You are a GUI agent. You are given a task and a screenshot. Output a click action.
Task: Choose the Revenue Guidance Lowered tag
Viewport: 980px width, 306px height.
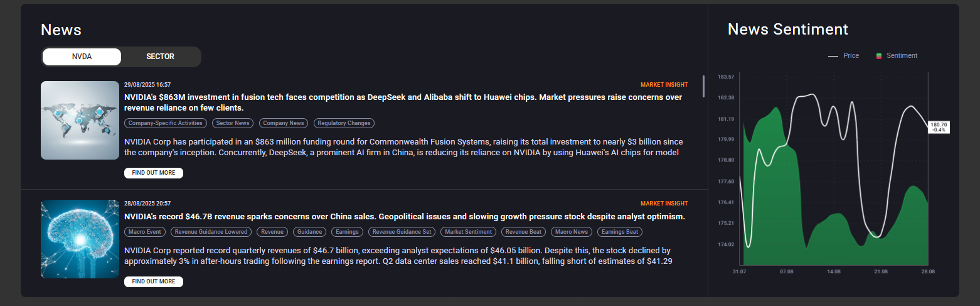(x=211, y=232)
